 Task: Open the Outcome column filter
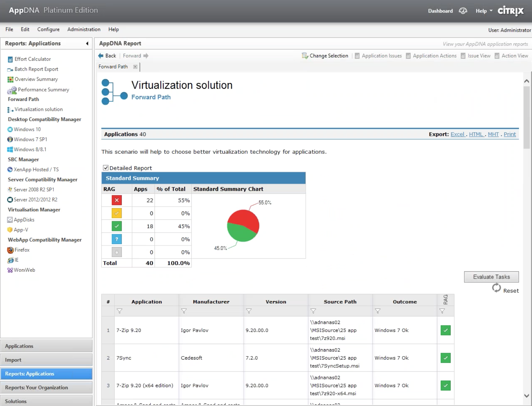coord(378,311)
